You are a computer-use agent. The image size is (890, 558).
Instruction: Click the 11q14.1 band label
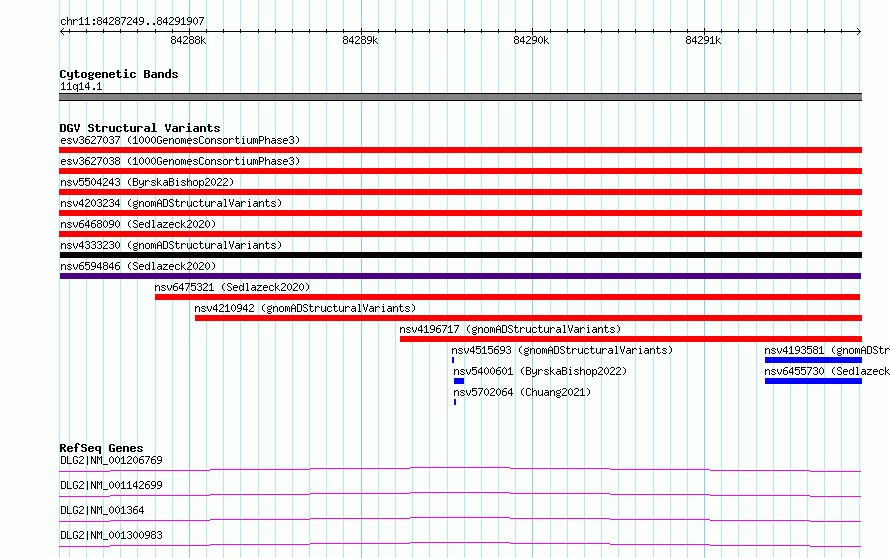click(x=81, y=86)
